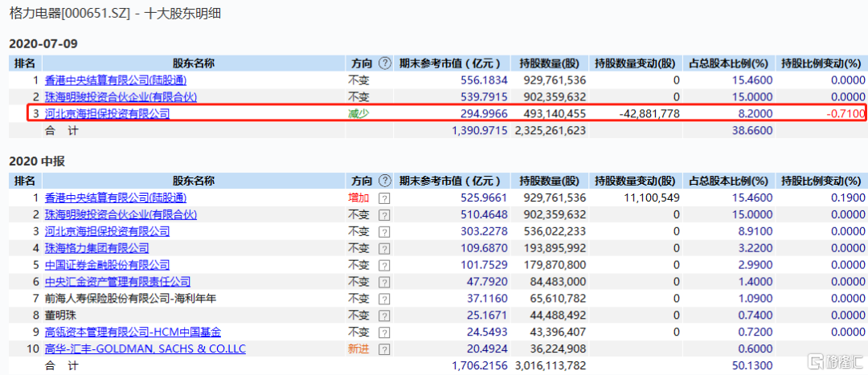
Task: Click the 股东名称 column header in the 2020-07-09 table
Action: 194,63
